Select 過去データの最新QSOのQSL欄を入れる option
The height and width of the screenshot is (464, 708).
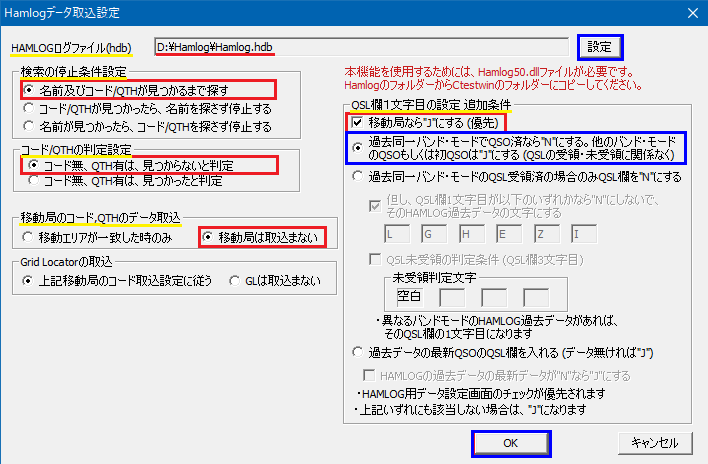point(359,352)
